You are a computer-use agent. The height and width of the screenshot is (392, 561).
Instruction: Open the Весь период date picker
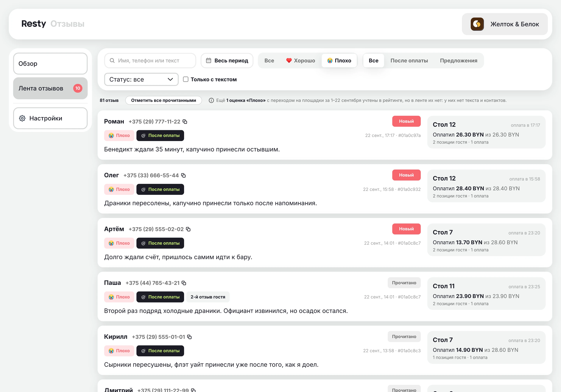point(227,61)
